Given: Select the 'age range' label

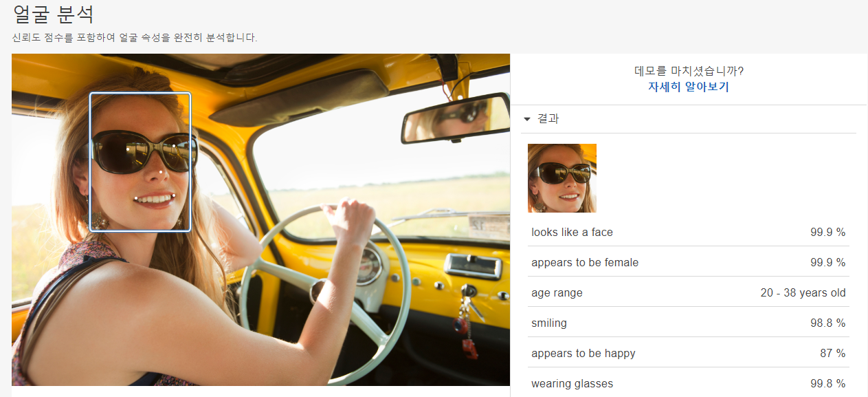Looking at the screenshot, I should [557, 292].
